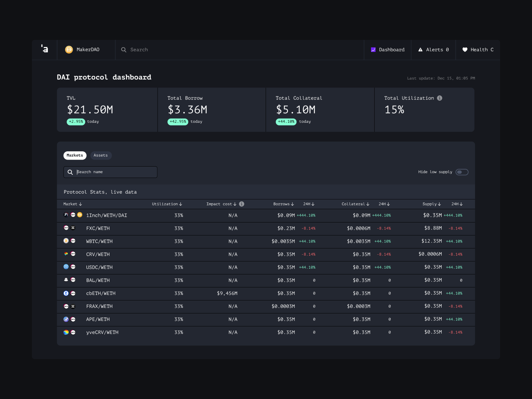Viewport: 532px width, 399px height.
Task: Click the $5.10M Total Collateral value
Action: click(296, 109)
